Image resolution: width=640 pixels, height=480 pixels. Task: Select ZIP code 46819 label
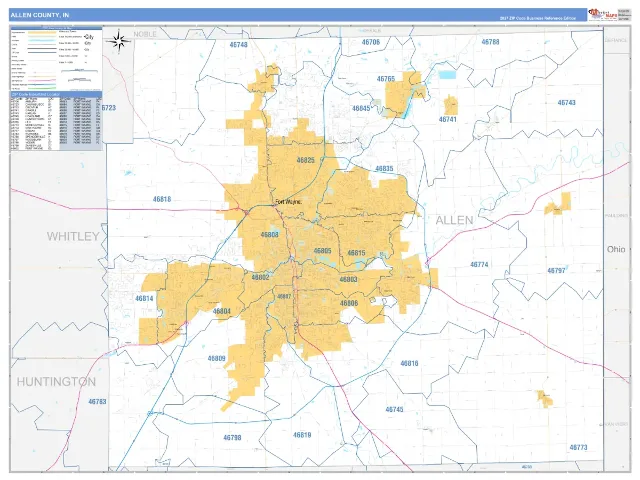pos(302,435)
